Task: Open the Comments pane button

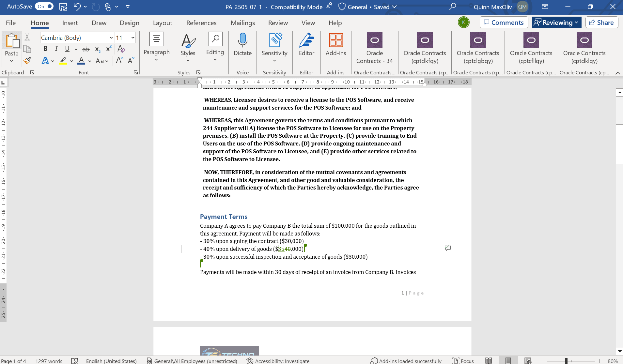Action: coord(504,23)
